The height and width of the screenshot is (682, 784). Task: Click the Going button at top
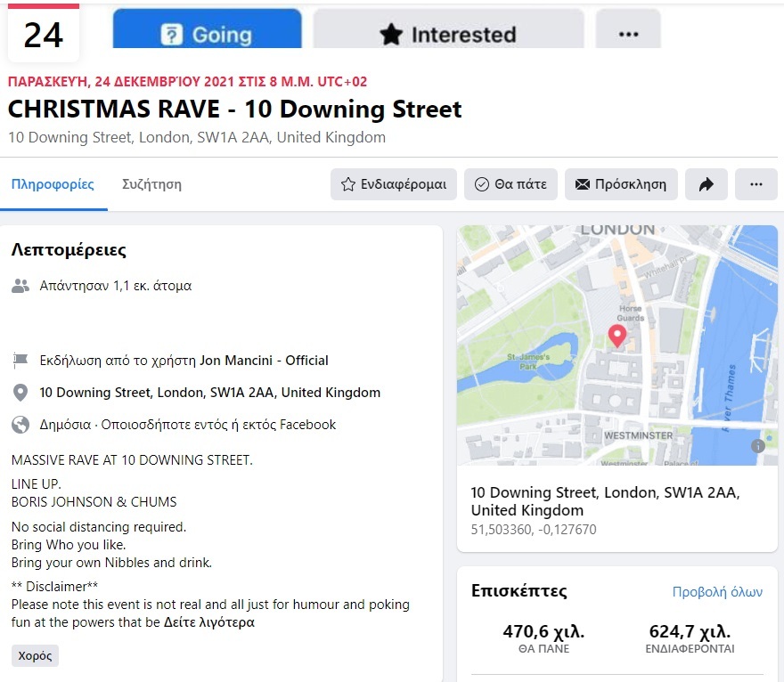(207, 34)
